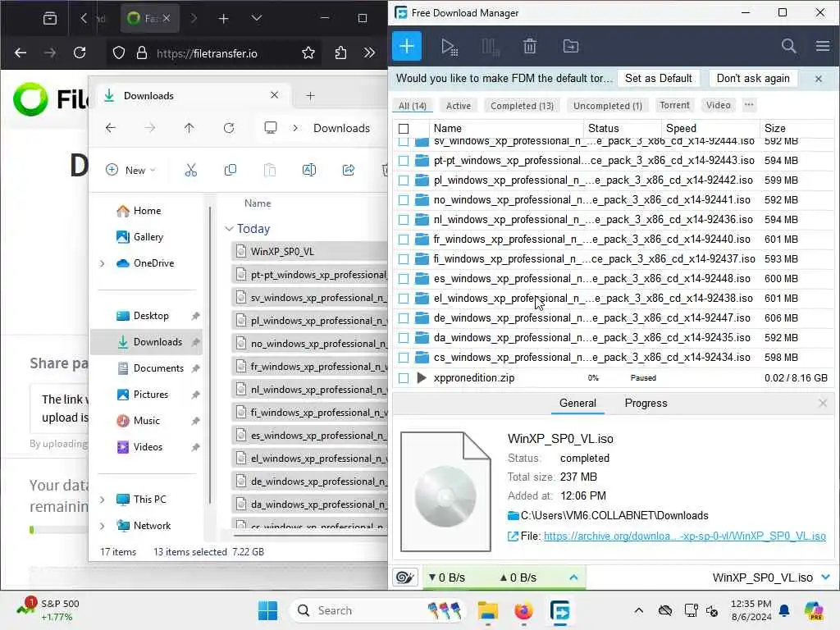Image resolution: width=840 pixels, height=630 pixels.
Task: Click the Cut icon in File Explorer
Action: (x=190, y=170)
